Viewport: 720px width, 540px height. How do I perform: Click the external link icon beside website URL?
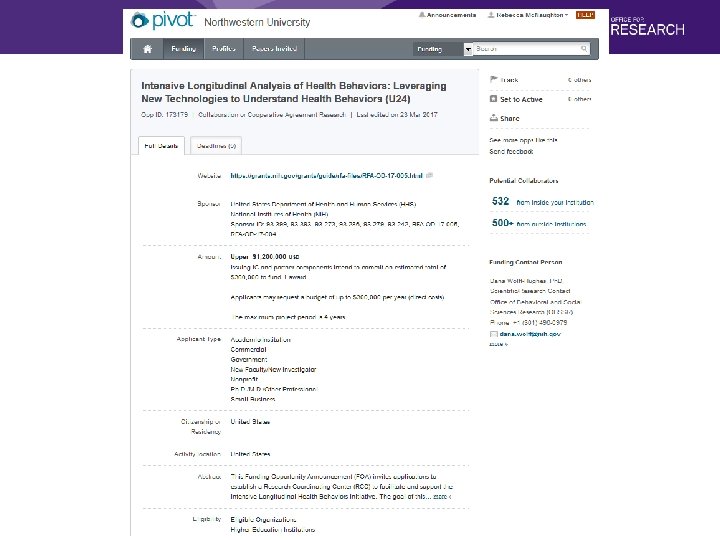click(x=429, y=175)
